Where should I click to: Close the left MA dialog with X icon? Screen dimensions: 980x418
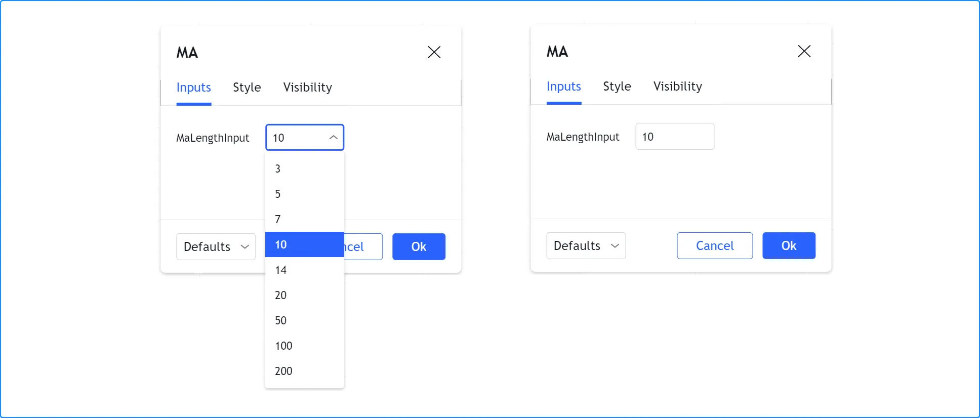[x=434, y=52]
